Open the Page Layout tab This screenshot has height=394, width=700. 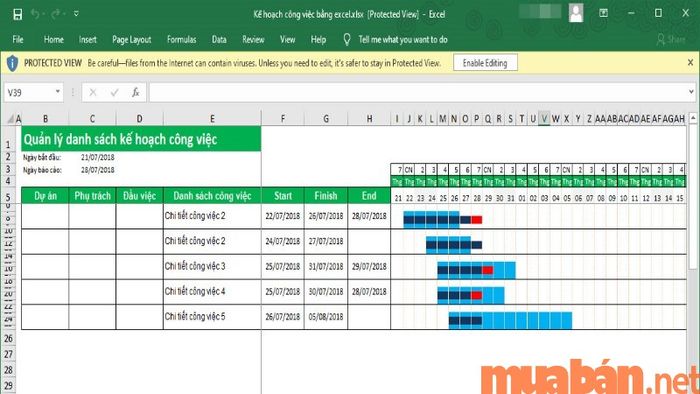point(132,40)
